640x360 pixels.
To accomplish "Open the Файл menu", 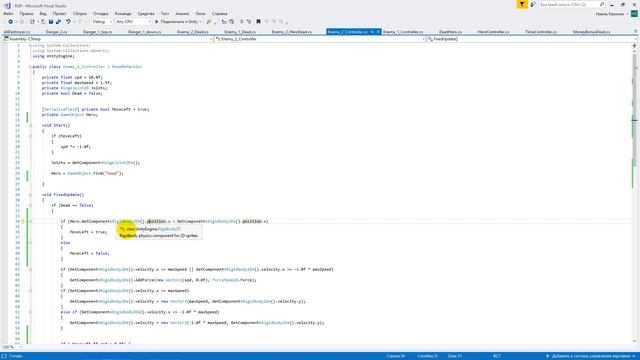I will [x=8, y=13].
